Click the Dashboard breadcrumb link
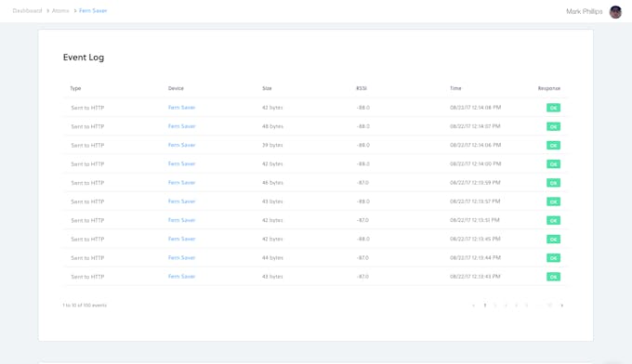This screenshot has height=364, width=632. pos(27,10)
